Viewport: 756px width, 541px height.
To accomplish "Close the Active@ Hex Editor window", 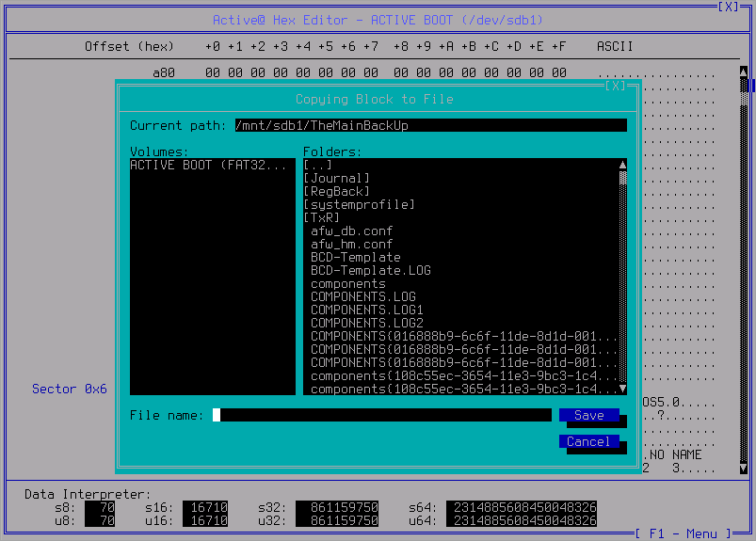I will [x=729, y=7].
